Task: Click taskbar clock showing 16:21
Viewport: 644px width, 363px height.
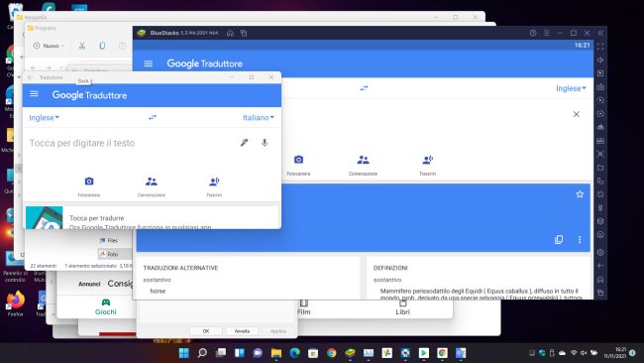Action: [614, 353]
